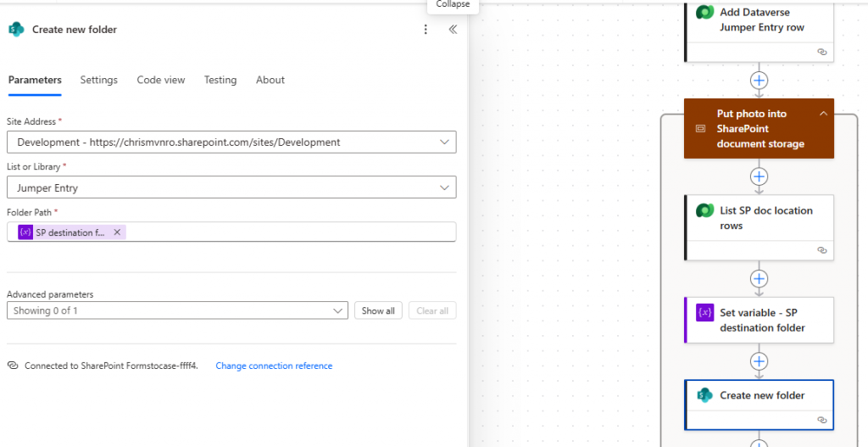Viewport: 868px width, 447px height.
Task: Click the SharePoint icon beside panel title
Action: click(16, 30)
